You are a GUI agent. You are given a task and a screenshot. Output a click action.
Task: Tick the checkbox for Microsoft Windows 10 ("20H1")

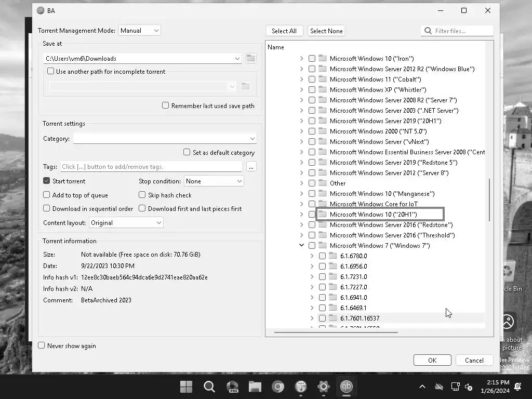[312, 215]
